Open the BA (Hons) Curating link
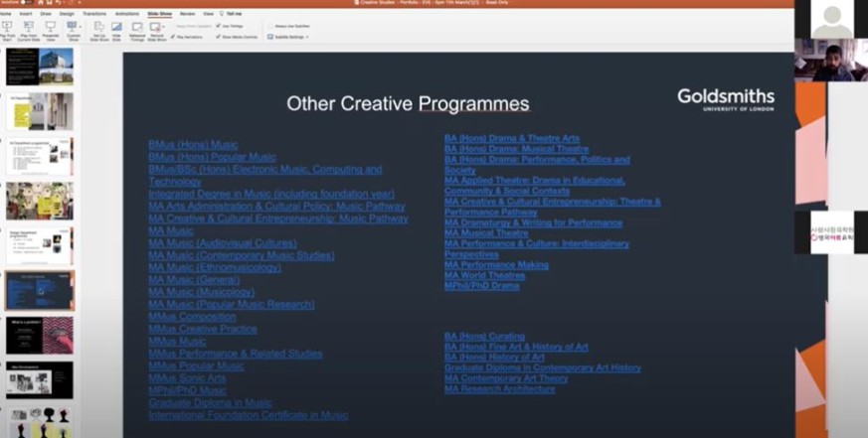The height and width of the screenshot is (438, 868). [x=484, y=337]
